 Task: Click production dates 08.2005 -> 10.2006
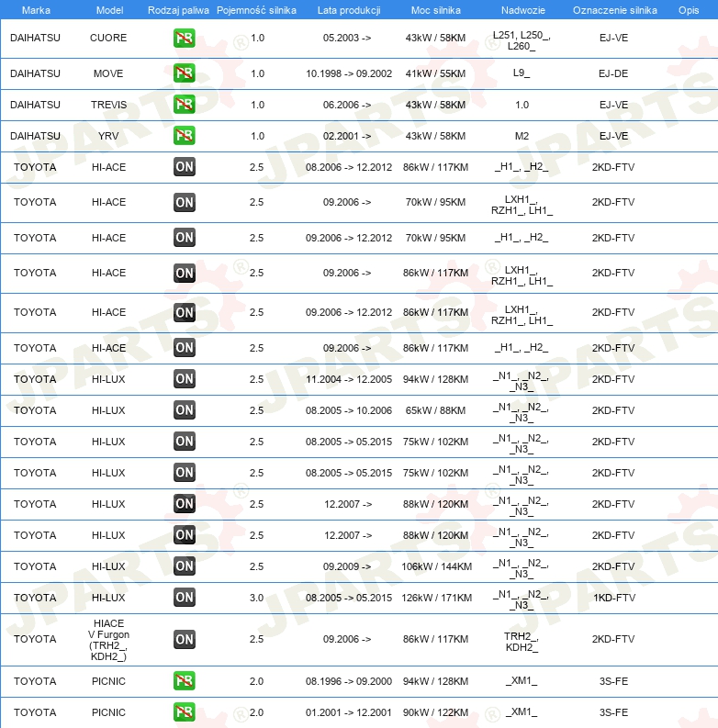point(349,410)
